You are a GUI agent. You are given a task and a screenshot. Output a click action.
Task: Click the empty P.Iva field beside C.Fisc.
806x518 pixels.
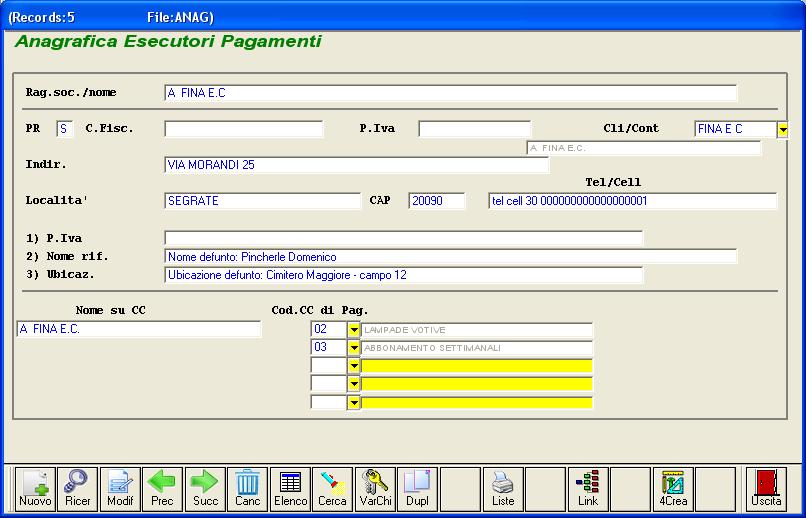coord(474,128)
